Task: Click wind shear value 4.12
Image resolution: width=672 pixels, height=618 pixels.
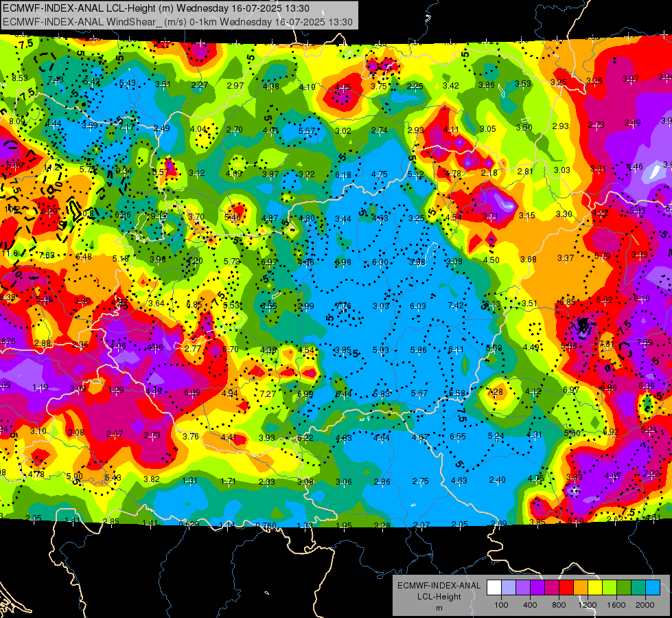Action: (533, 391)
